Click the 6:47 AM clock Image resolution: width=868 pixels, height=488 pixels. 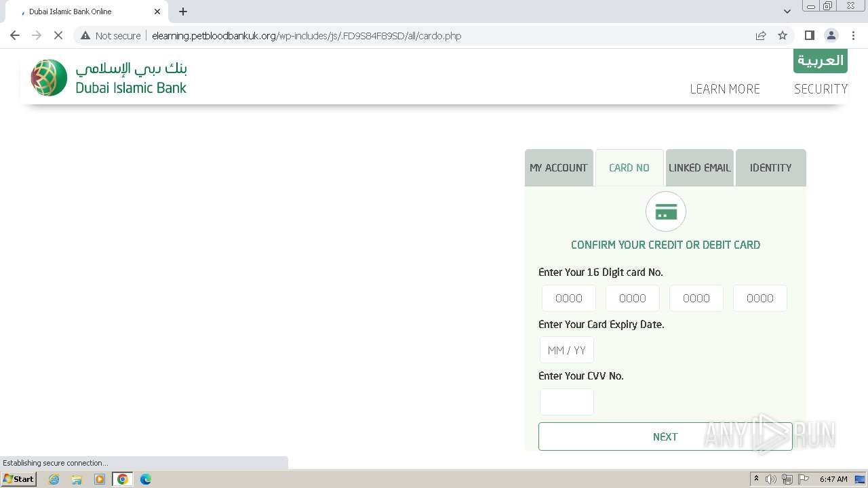pos(833,479)
